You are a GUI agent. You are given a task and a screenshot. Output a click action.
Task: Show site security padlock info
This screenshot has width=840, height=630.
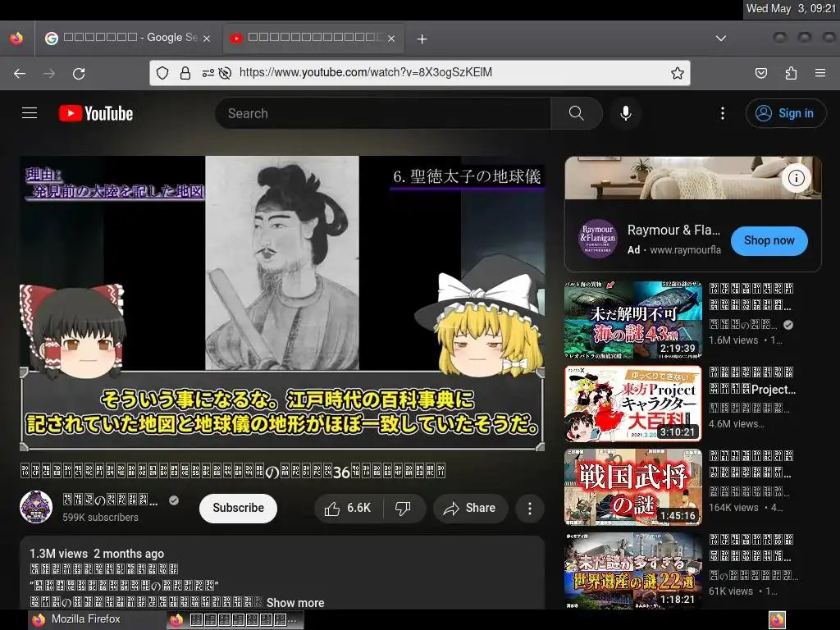tap(185, 73)
